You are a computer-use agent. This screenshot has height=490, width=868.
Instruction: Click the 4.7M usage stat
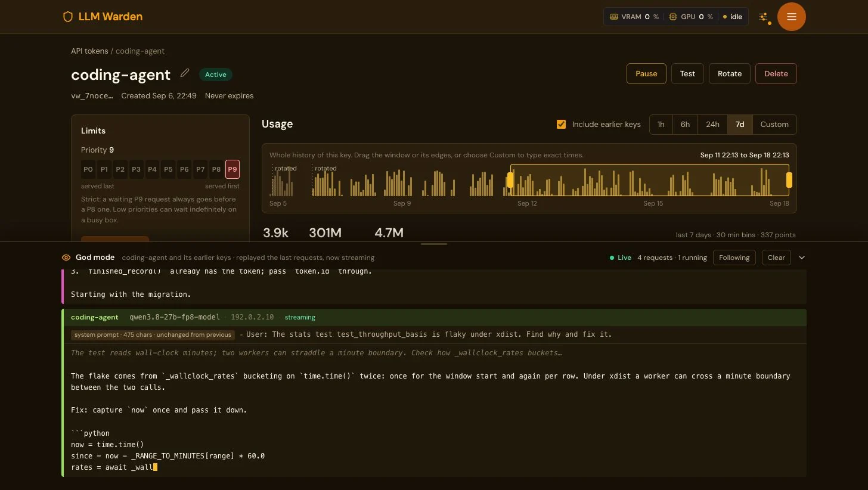click(x=389, y=233)
